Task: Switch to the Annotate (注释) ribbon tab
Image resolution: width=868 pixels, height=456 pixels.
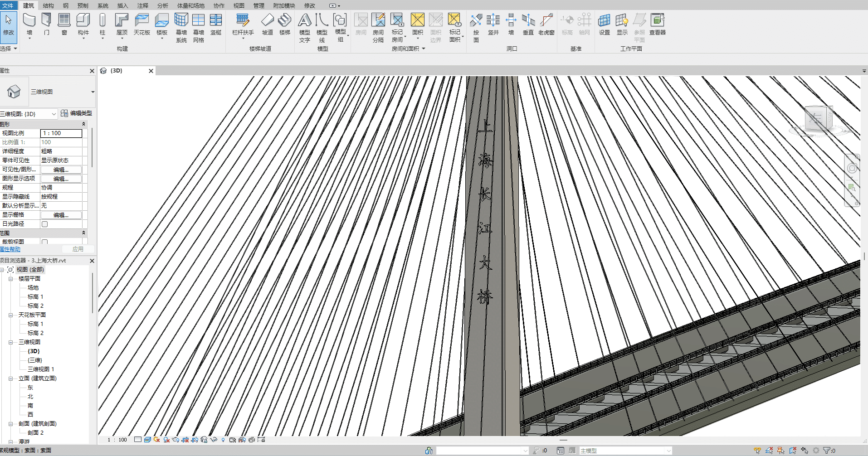Action: 142,5
